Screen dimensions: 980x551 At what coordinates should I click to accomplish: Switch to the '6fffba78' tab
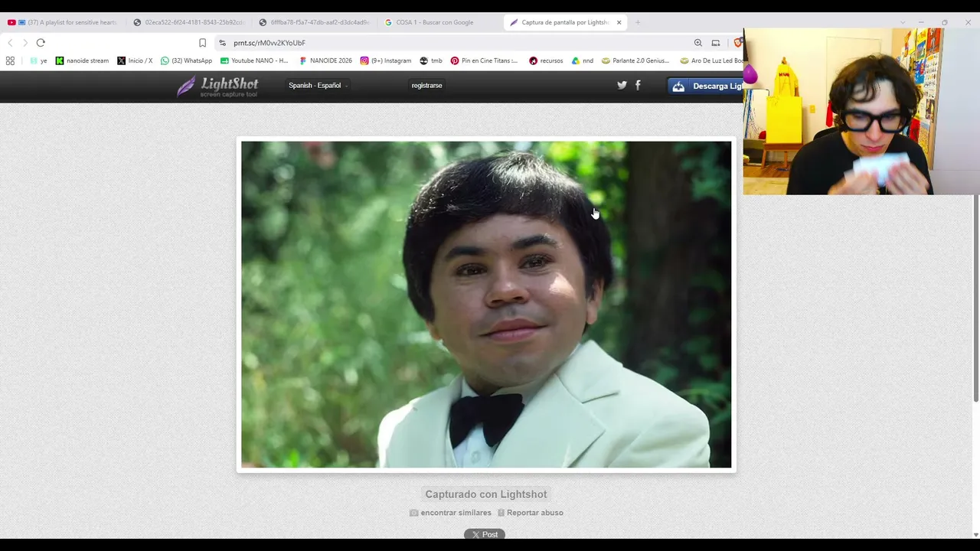(314, 22)
